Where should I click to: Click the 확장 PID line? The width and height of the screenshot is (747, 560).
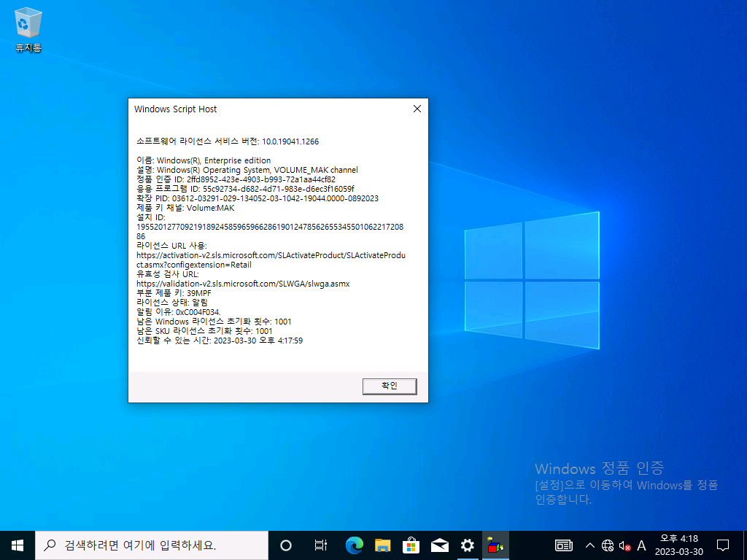(x=258, y=198)
